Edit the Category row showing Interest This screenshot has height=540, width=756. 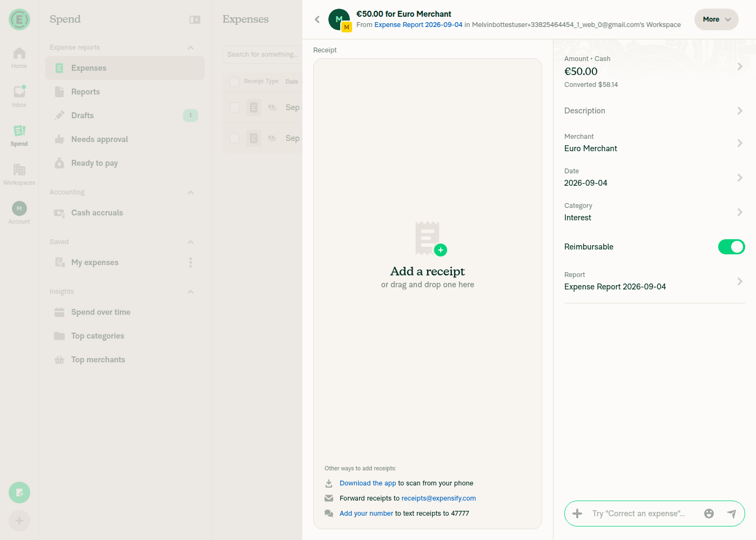pyautogui.click(x=654, y=212)
